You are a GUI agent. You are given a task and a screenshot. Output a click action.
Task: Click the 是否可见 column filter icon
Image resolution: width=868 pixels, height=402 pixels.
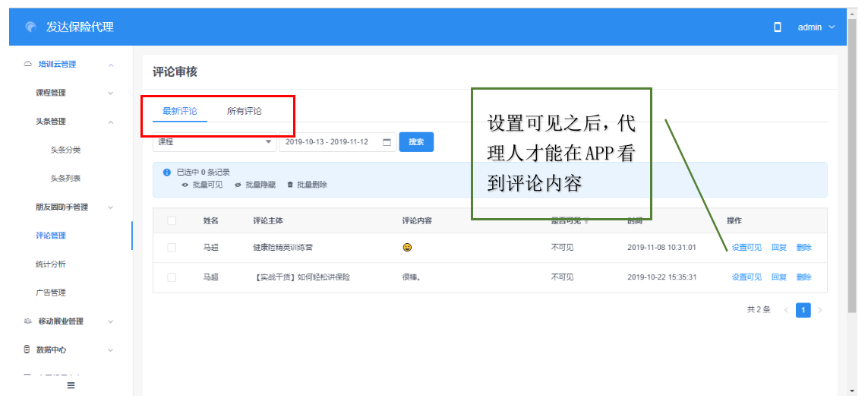586,221
